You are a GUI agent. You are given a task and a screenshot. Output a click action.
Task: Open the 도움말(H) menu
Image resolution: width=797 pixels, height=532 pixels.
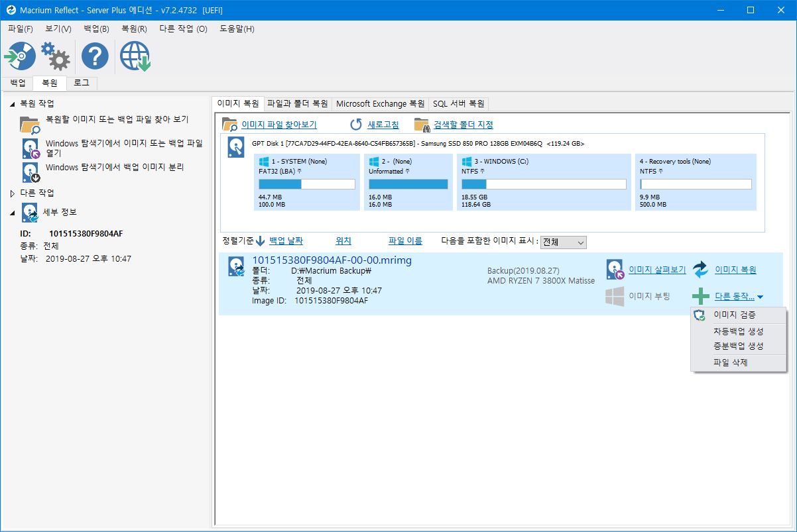(x=237, y=29)
